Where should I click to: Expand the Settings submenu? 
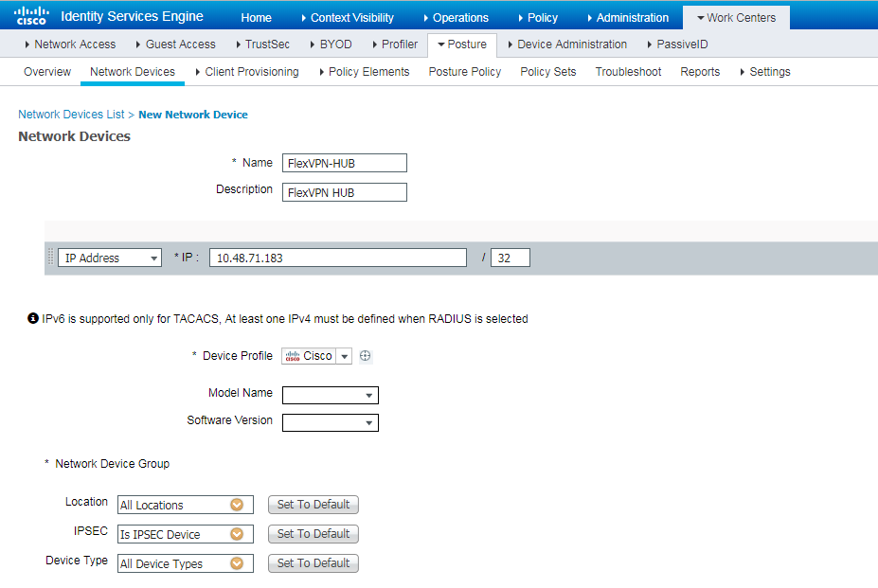[765, 72]
